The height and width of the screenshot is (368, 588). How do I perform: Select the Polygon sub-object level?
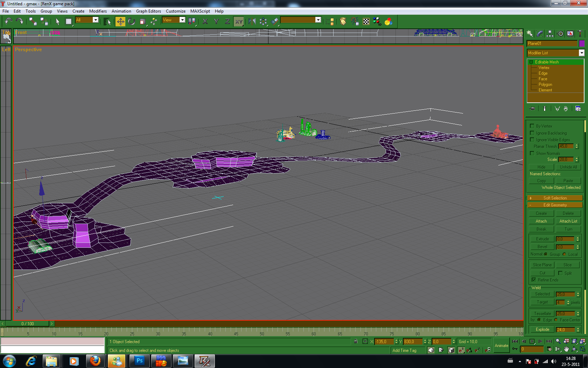pyautogui.click(x=545, y=84)
